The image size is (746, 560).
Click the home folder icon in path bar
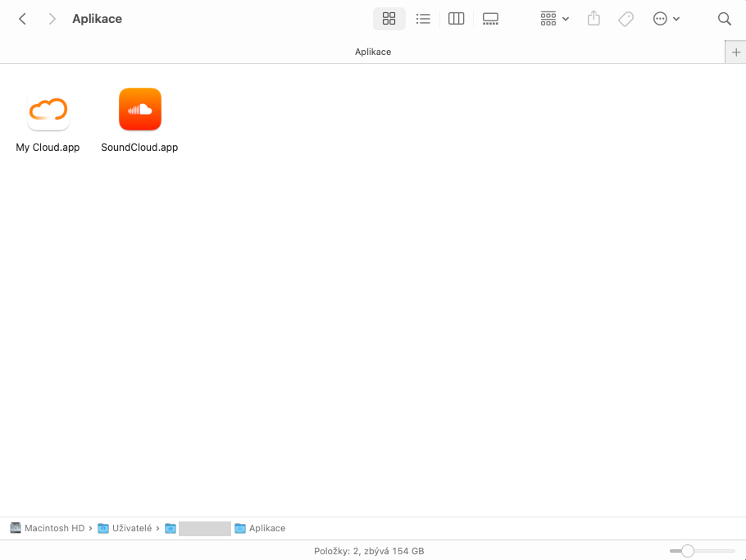pos(171,528)
